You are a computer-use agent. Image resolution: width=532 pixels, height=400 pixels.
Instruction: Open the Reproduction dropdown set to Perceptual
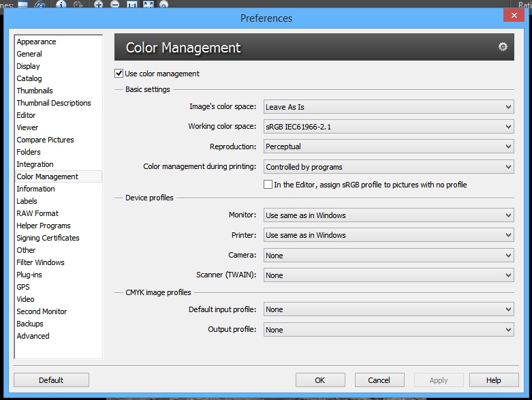388,147
